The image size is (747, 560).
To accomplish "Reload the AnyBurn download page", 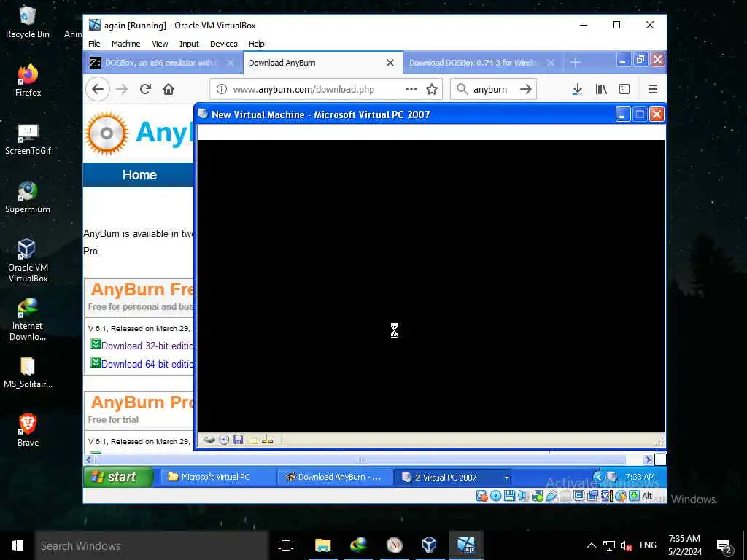I will pos(145,89).
